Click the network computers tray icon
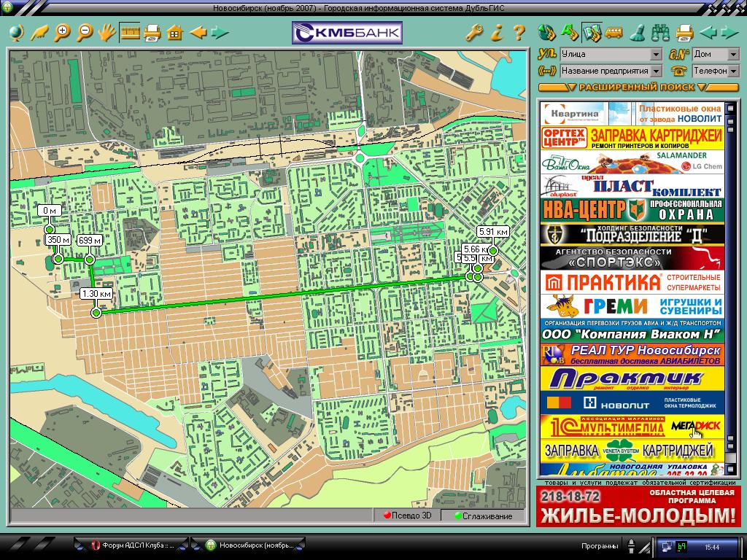 pos(667,547)
